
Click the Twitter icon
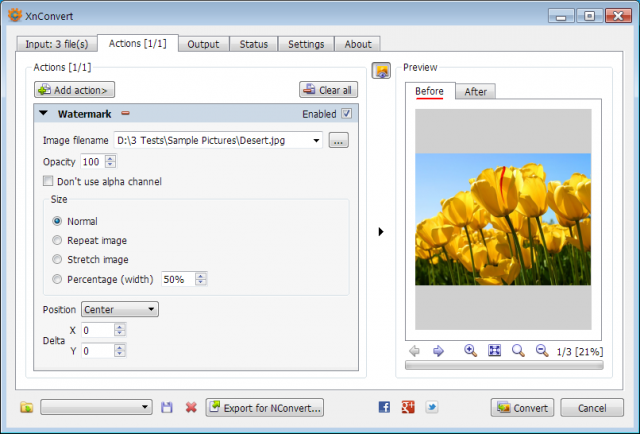[x=431, y=407]
